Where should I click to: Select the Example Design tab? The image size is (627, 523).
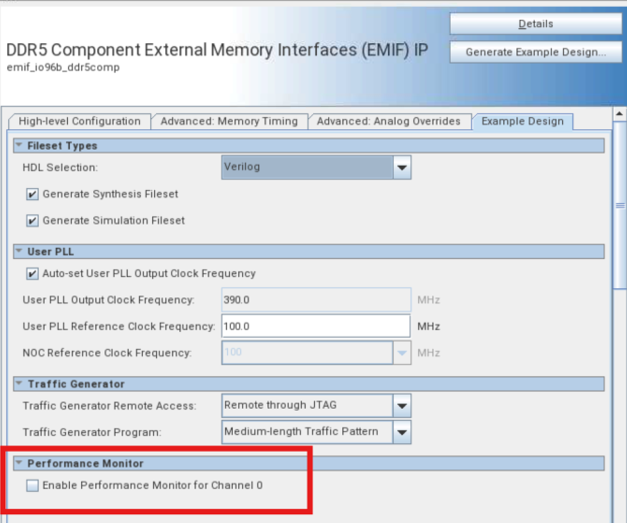click(521, 122)
